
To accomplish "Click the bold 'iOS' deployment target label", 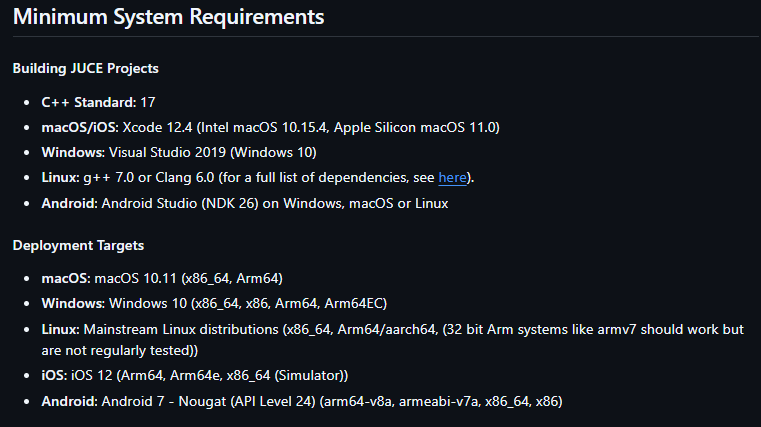I will tap(55, 375).
